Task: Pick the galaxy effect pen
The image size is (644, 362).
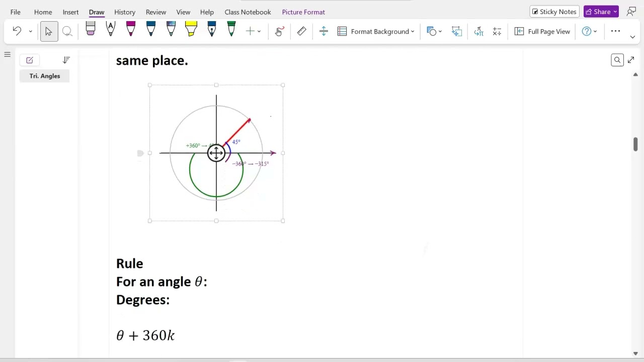Action: click(171, 29)
